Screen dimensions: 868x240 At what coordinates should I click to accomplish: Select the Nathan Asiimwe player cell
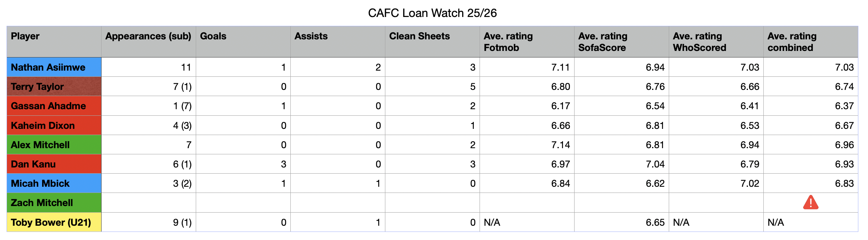click(54, 67)
